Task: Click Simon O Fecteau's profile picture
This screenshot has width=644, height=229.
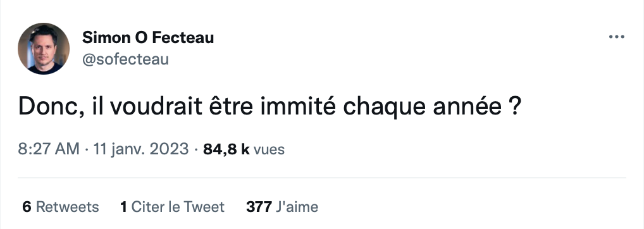Action: click(44, 49)
